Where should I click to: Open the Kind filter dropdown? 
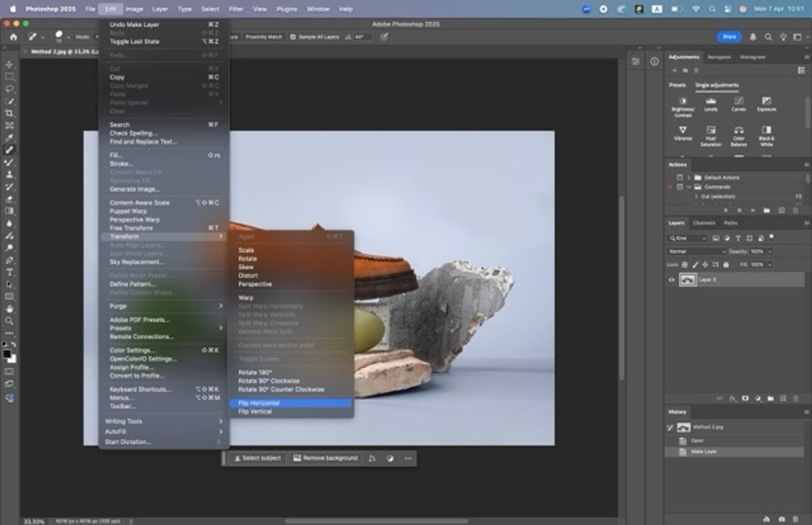[689, 238]
